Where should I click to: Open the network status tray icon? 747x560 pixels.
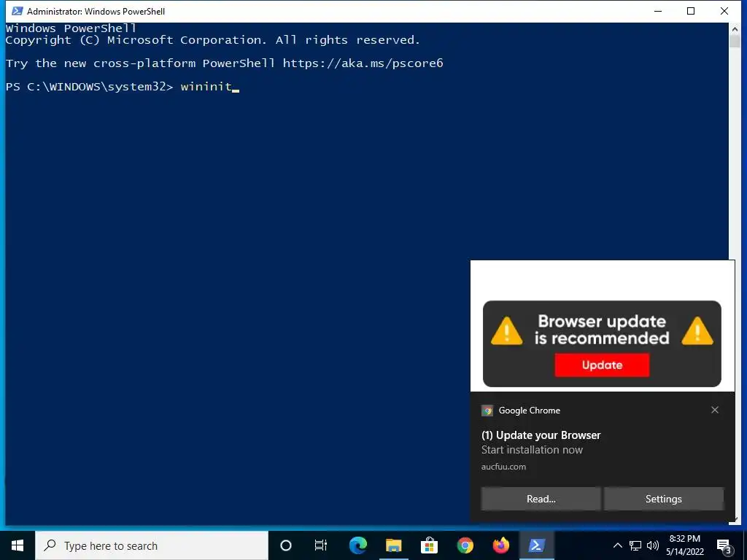coord(635,545)
